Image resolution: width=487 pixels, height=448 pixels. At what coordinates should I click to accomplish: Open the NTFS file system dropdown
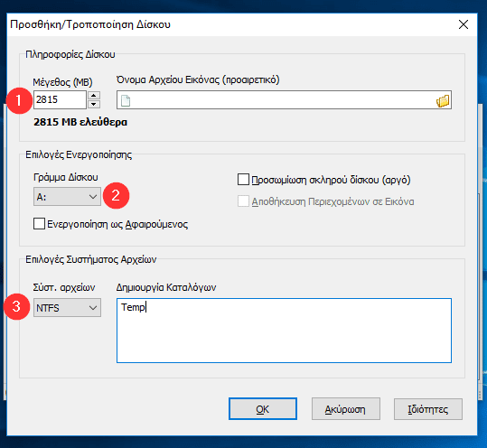click(x=67, y=308)
